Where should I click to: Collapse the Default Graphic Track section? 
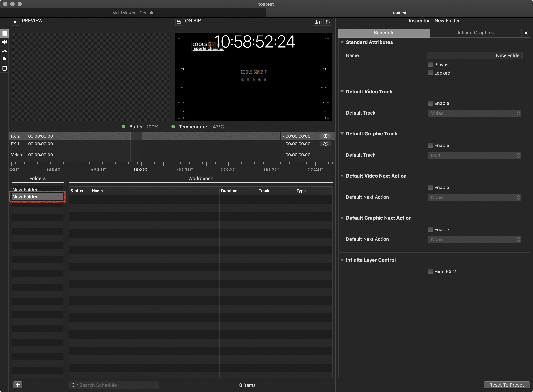pyautogui.click(x=342, y=134)
